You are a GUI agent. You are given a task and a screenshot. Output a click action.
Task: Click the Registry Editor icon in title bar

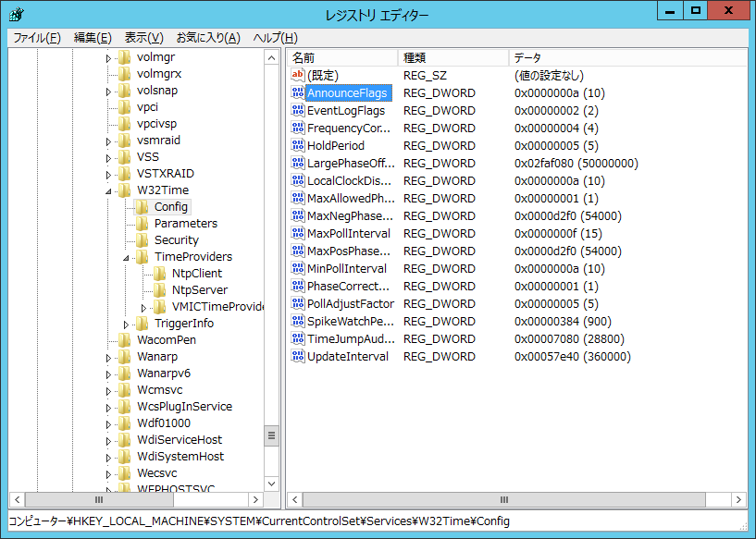pyautogui.click(x=16, y=15)
